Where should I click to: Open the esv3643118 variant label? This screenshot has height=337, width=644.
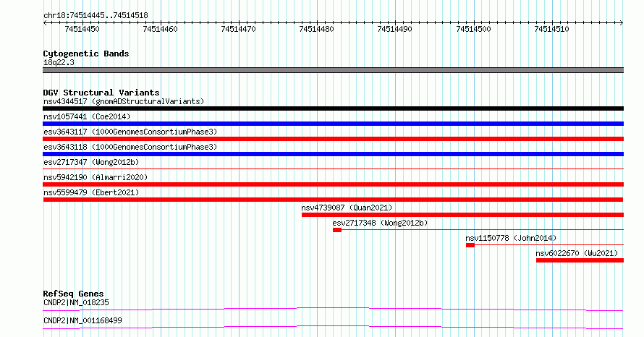[130, 147]
